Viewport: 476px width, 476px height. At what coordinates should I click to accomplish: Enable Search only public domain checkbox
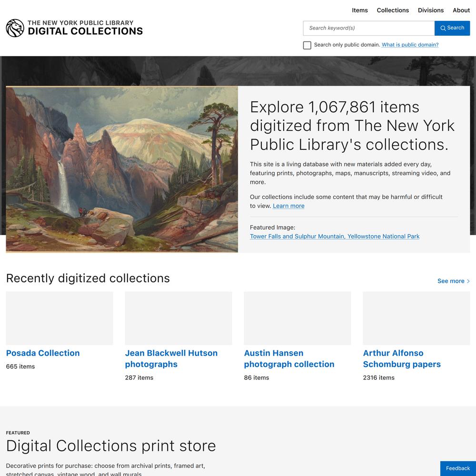pos(307,45)
